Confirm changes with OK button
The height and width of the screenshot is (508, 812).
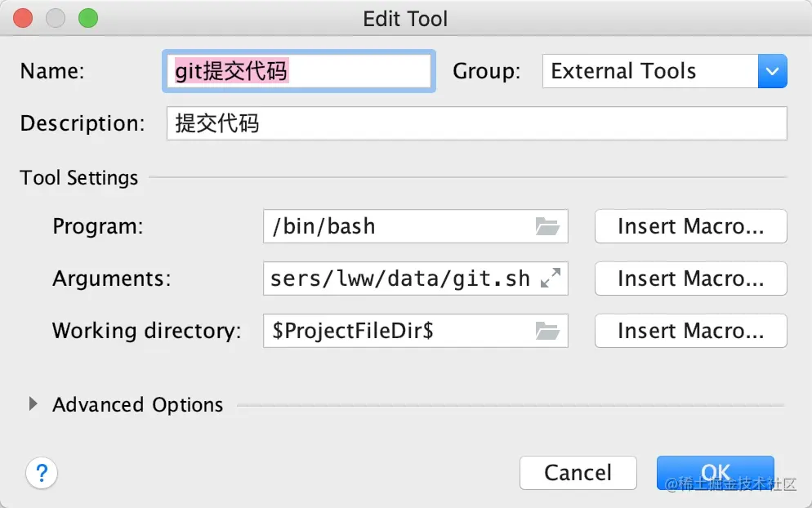[x=715, y=472]
